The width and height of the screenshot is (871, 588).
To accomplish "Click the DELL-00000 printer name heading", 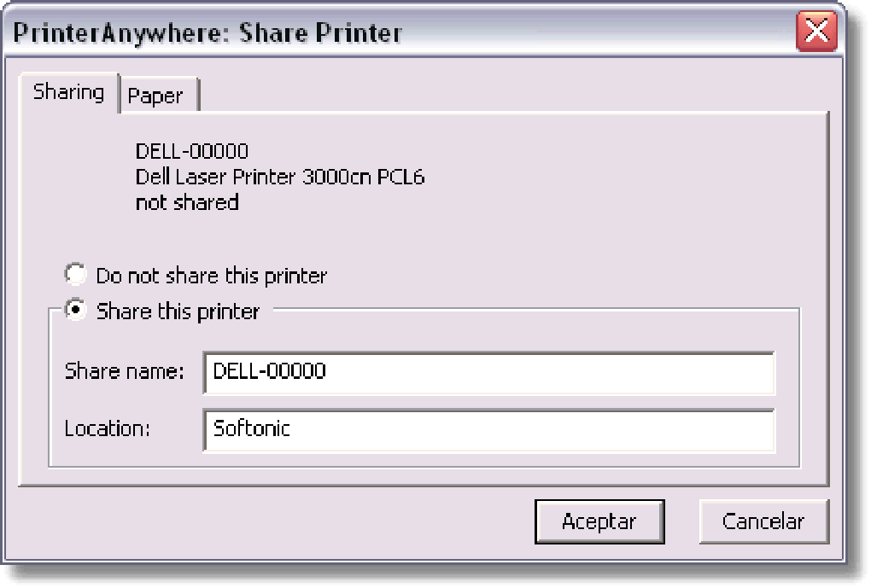I will coord(191,152).
